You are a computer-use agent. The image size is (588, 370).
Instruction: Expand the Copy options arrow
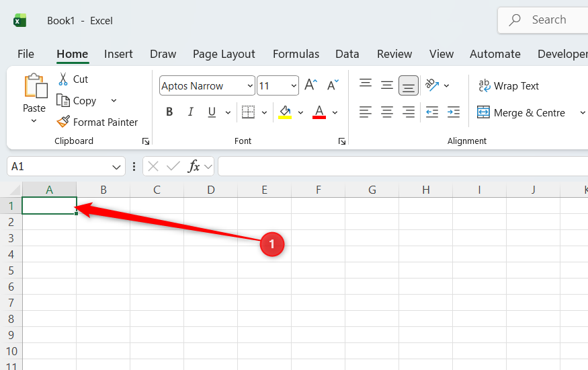(x=114, y=100)
